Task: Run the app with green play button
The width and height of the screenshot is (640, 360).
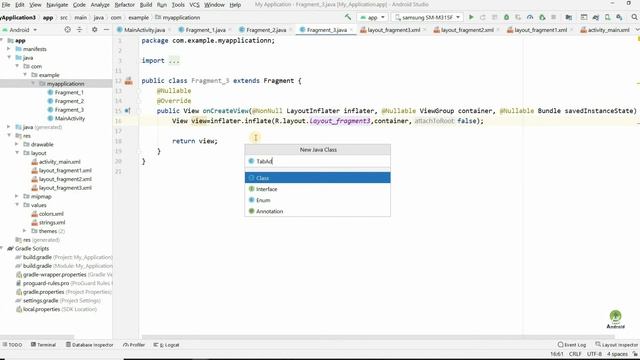Action: click(471, 17)
